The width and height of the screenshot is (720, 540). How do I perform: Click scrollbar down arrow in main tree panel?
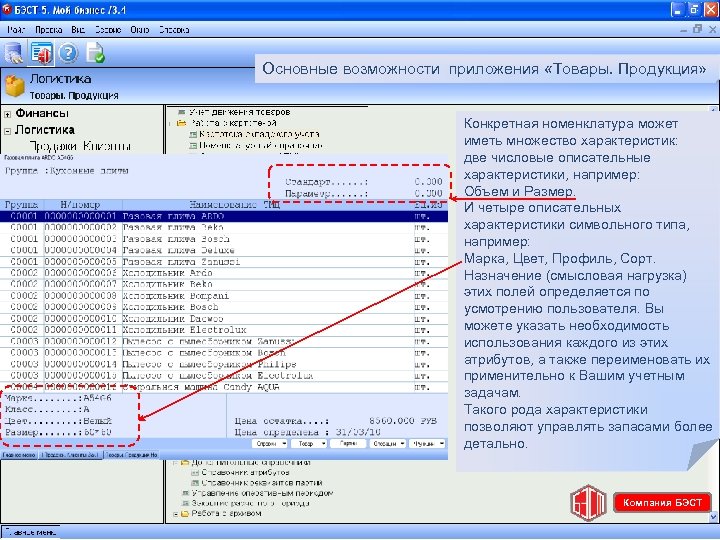coord(714,517)
